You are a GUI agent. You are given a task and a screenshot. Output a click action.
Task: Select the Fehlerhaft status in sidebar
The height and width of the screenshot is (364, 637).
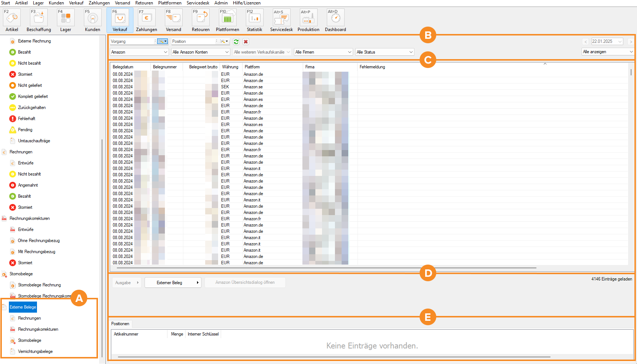click(27, 119)
